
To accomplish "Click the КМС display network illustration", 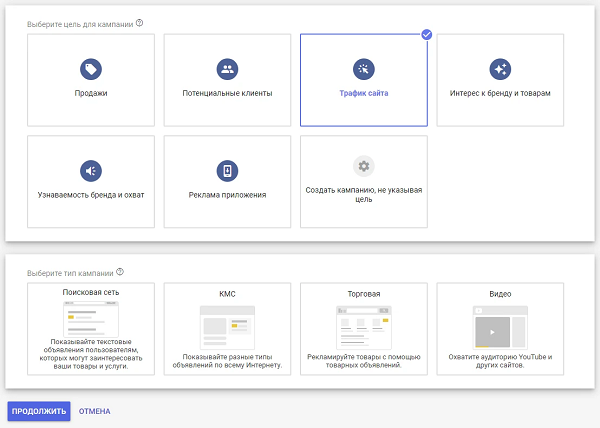I will 227,327.
